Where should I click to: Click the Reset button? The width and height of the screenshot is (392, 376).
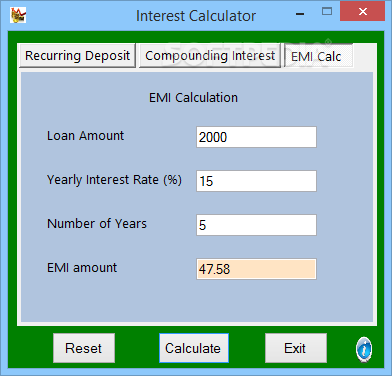point(84,348)
